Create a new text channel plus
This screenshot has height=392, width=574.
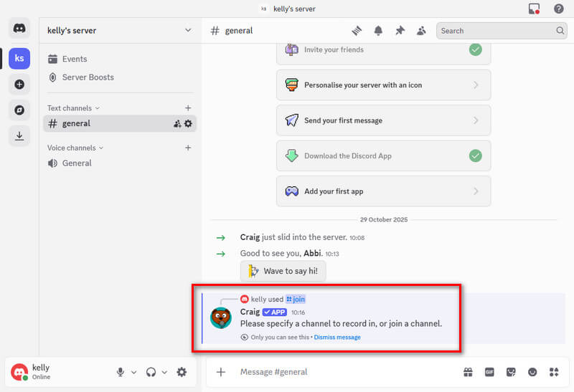pos(188,108)
